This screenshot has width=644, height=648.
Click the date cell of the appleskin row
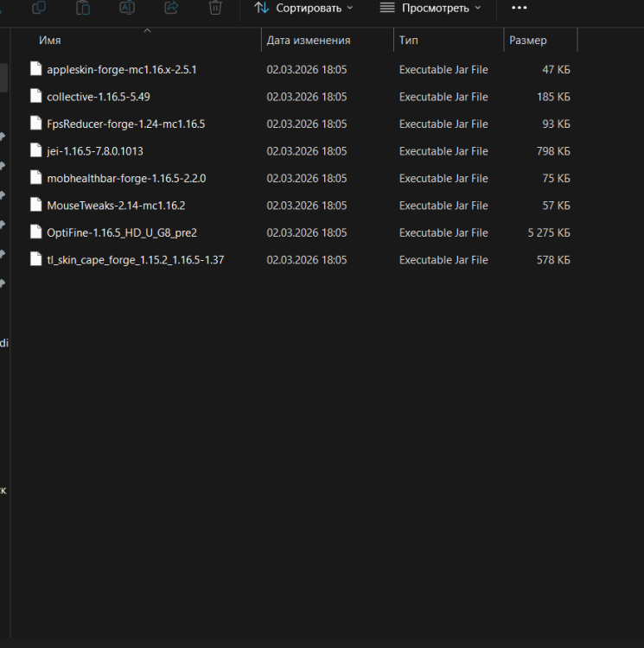306,69
